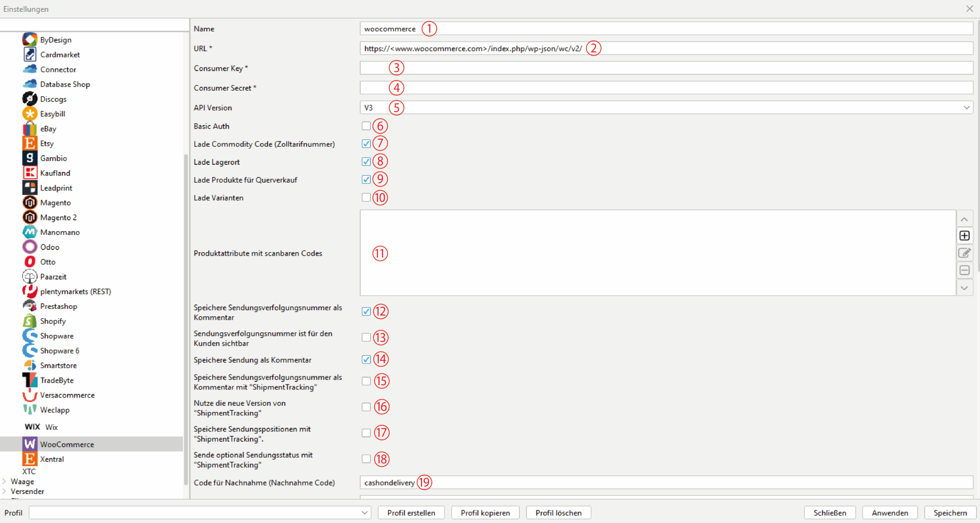Select Weclapp in the settings tree
The width and height of the screenshot is (980, 523).
click(55, 410)
